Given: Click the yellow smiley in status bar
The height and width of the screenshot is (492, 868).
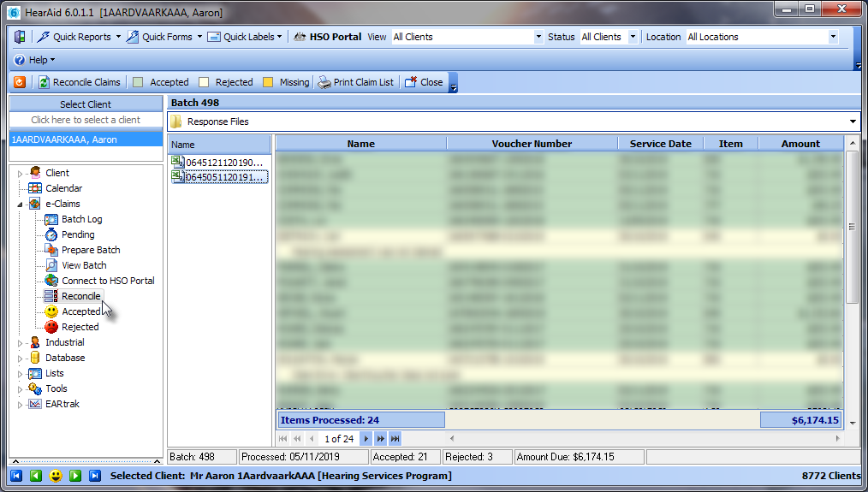Looking at the screenshot, I should 56,476.
